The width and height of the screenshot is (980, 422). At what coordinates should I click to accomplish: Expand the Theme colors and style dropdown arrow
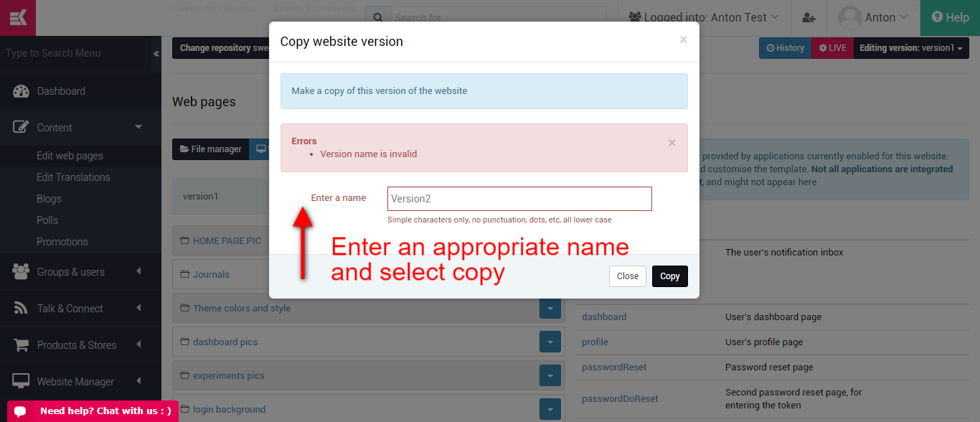pos(550,309)
